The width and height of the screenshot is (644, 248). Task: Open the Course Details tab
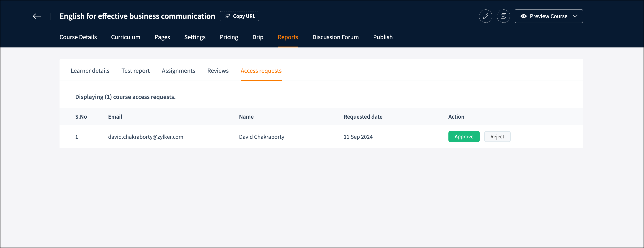78,37
